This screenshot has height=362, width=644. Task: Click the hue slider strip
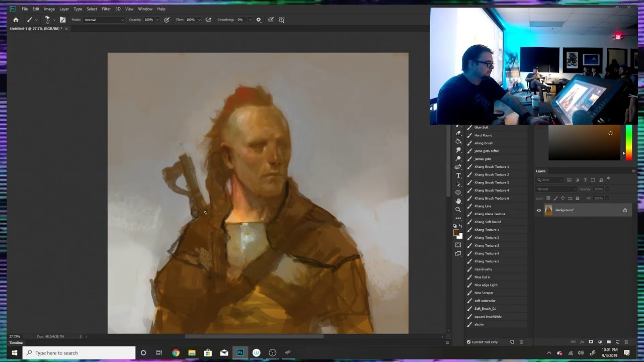[628, 142]
